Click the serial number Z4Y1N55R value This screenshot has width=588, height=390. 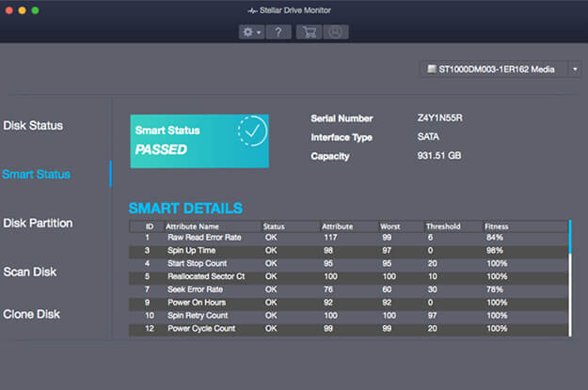click(x=440, y=118)
